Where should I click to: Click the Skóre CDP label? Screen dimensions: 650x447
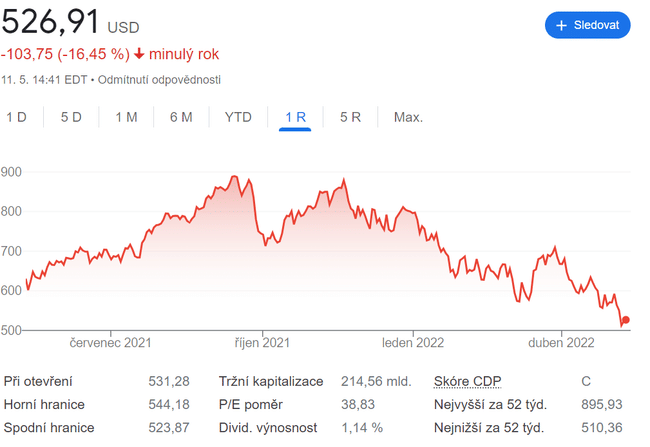click(x=467, y=381)
